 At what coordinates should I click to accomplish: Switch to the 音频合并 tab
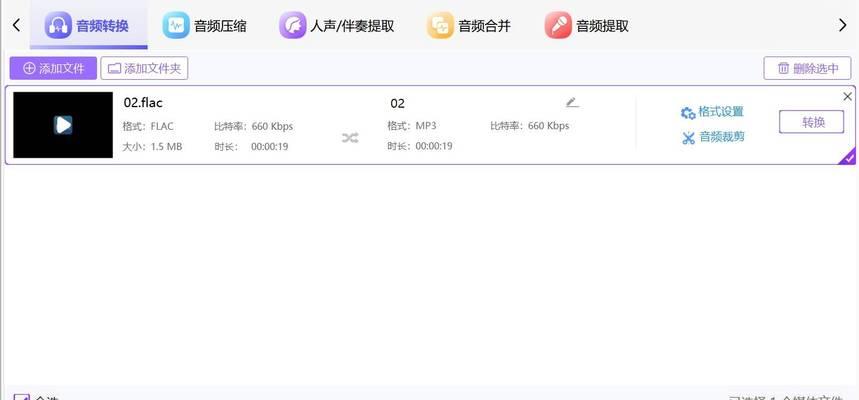tap(469, 26)
